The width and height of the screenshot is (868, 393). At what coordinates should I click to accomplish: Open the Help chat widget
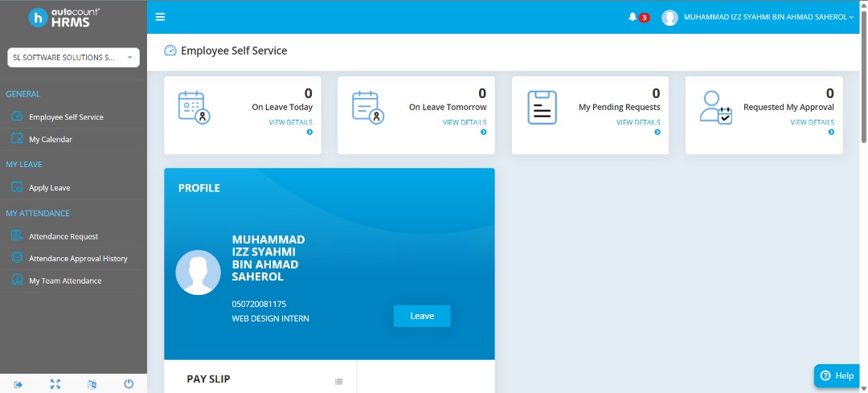[x=837, y=375]
